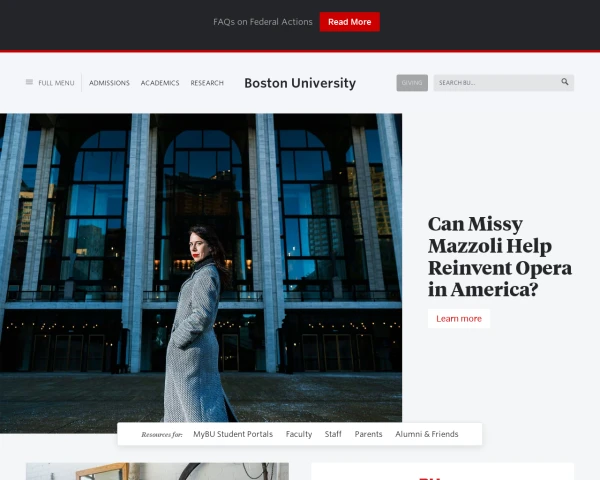
Task: Open MyBU Student Portals link
Action: click(233, 434)
